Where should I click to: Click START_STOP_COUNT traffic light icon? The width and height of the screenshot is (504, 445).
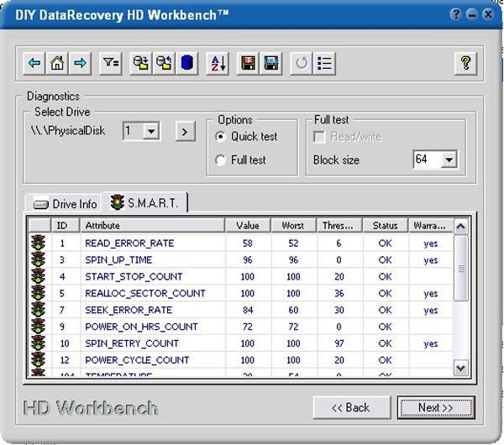pyautogui.click(x=39, y=276)
